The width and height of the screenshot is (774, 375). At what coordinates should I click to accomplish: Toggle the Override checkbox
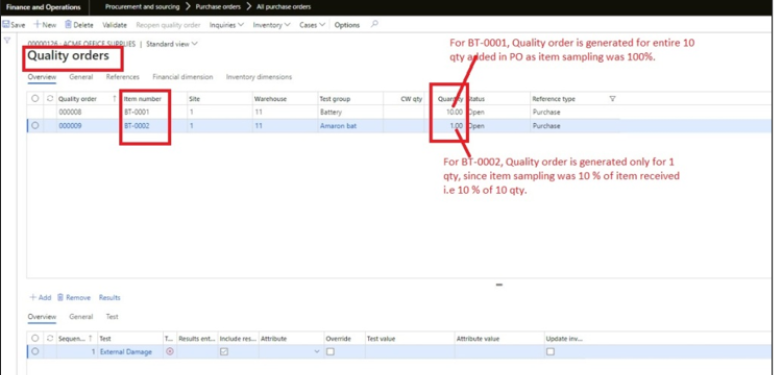point(330,352)
